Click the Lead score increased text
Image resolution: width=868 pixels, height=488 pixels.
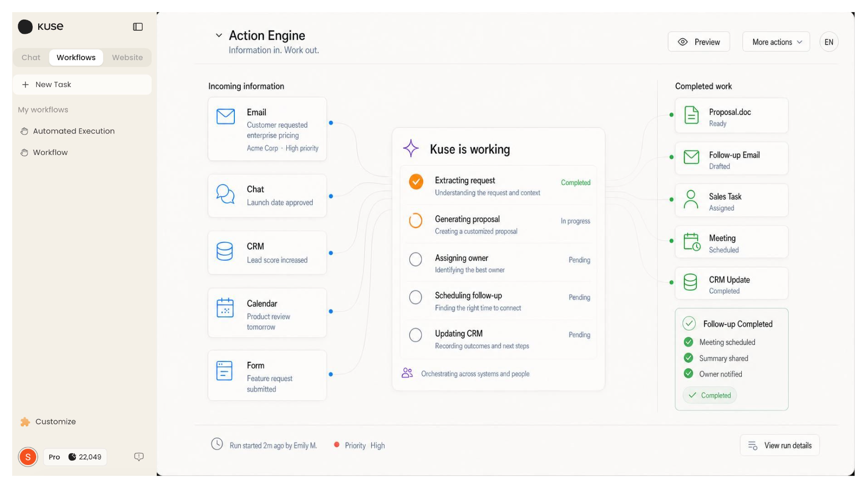pyautogui.click(x=277, y=260)
